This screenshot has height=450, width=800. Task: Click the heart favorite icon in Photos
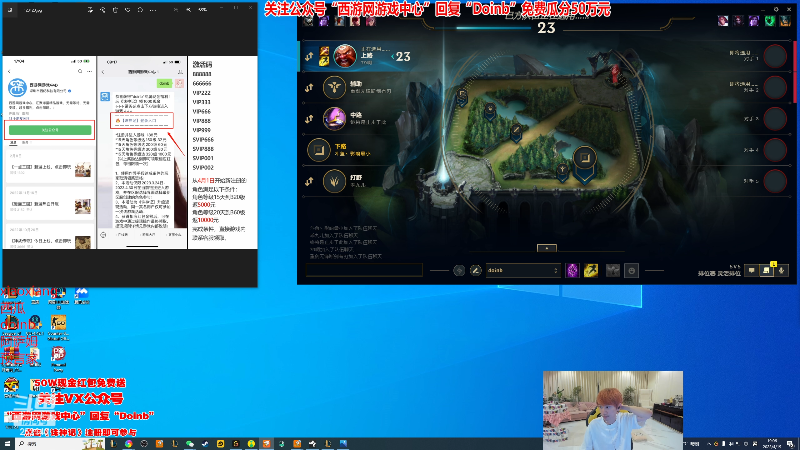coord(128,10)
